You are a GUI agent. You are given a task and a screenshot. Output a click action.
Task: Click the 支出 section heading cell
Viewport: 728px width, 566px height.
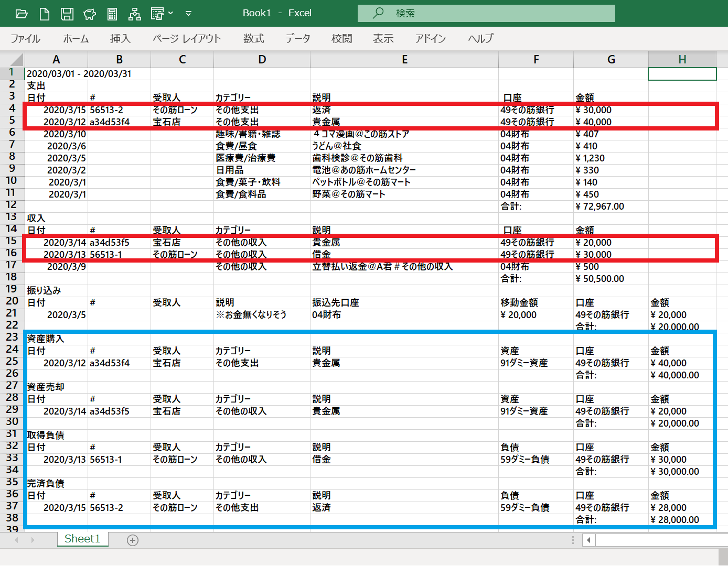pos(56,86)
